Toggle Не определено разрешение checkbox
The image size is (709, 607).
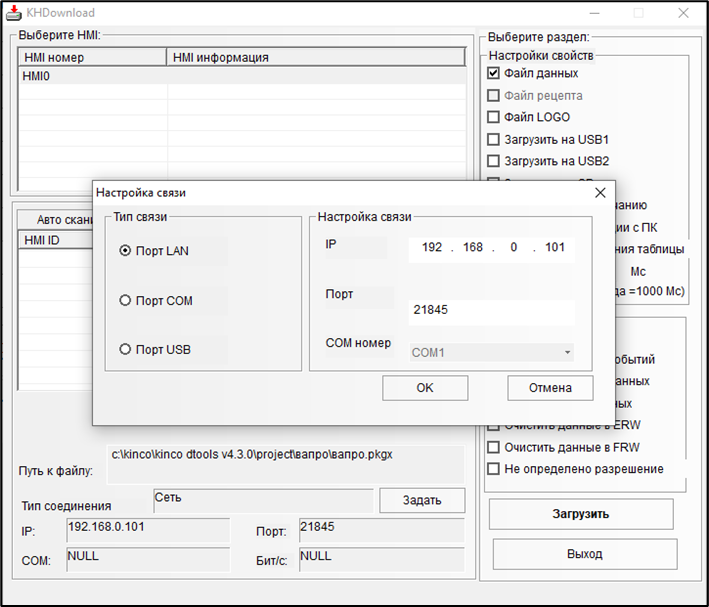(x=493, y=469)
